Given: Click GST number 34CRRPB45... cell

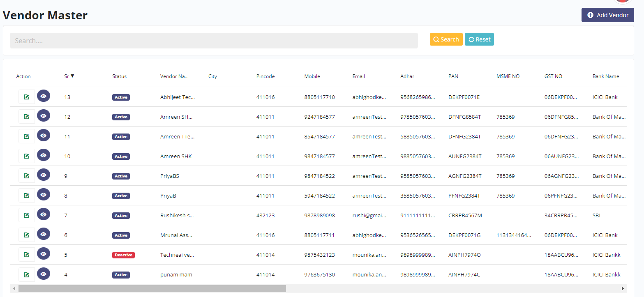Looking at the screenshot, I should pyautogui.click(x=562, y=216).
